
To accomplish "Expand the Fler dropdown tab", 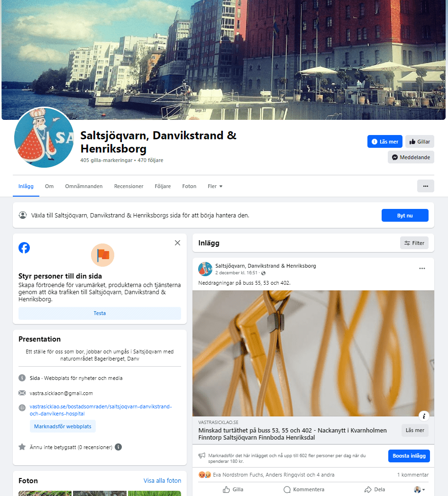I will coord(215,186).
